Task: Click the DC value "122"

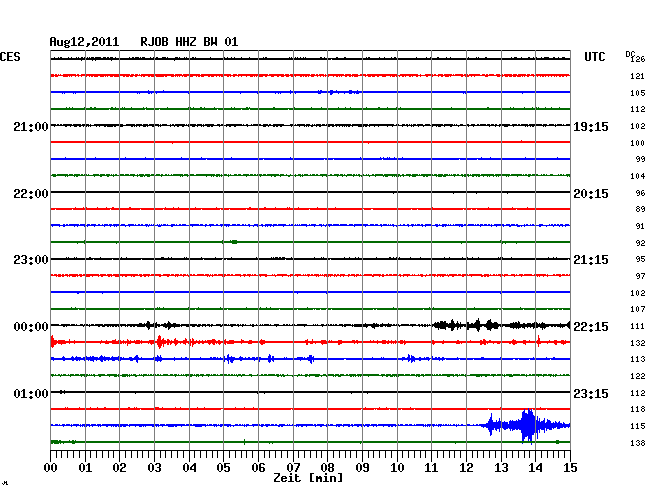Action: [638, 377]
